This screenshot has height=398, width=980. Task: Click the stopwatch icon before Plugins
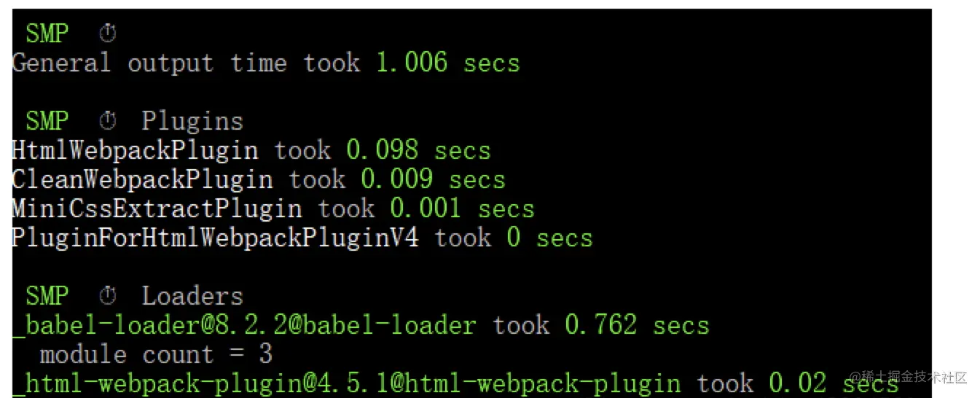[x=107, y=121]
